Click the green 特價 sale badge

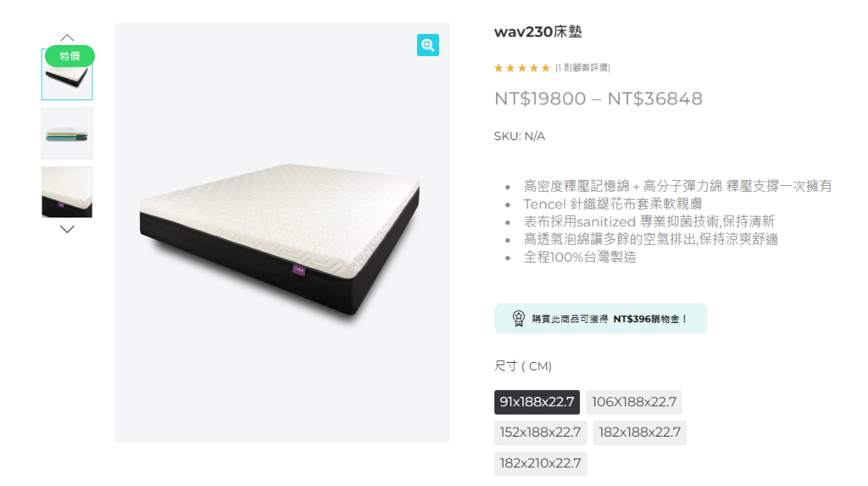pos(70,56)
